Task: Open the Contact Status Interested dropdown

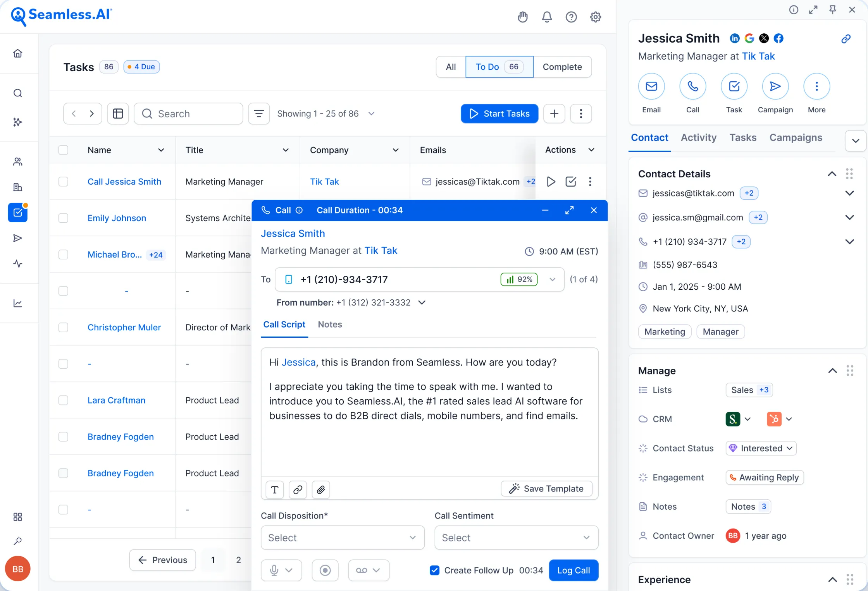Action: click(761, 448)
